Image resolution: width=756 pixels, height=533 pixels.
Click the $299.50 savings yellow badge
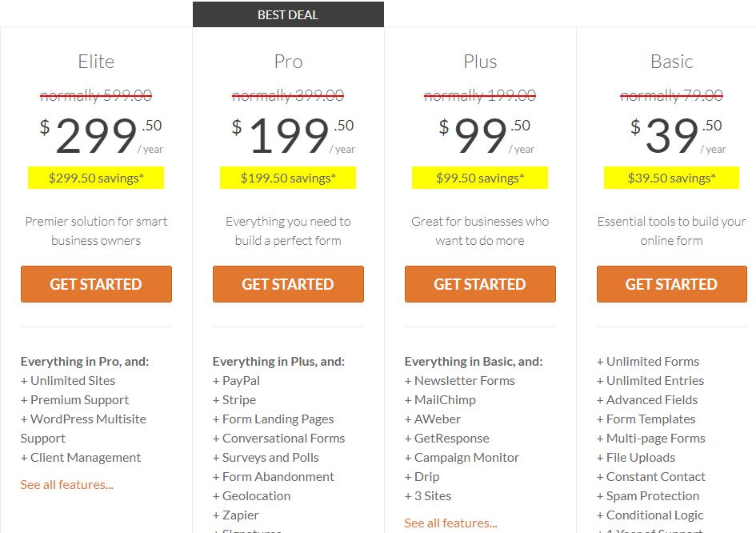click(x=96, y=178)
